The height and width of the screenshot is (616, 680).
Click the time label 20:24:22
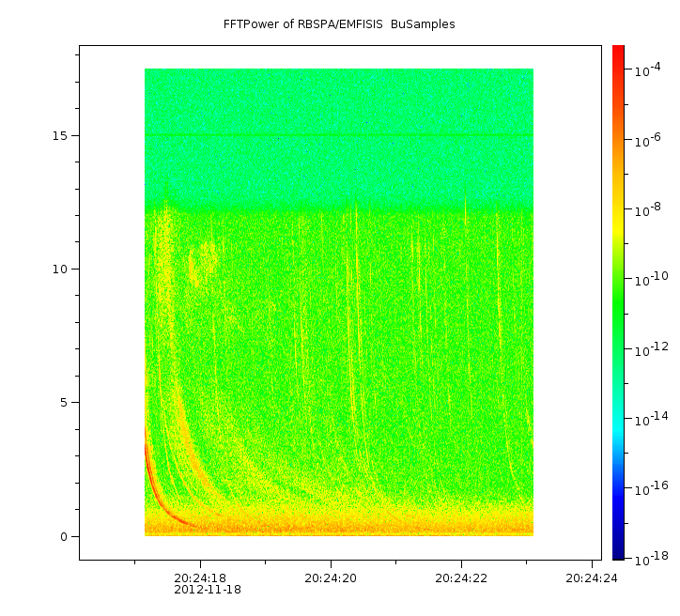click(461, 578)
